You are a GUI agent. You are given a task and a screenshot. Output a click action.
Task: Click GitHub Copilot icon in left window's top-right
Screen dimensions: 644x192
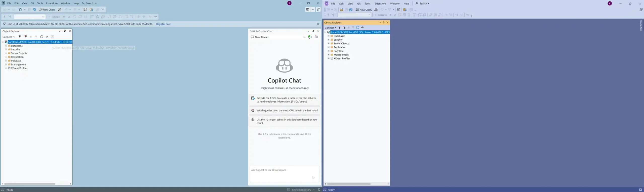tap(307, 10)
